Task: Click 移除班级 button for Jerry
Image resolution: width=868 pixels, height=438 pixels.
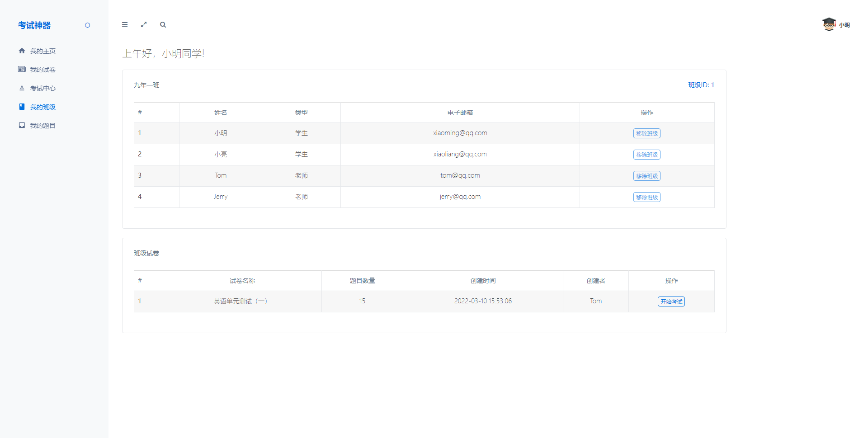Action: pos(647,197)
